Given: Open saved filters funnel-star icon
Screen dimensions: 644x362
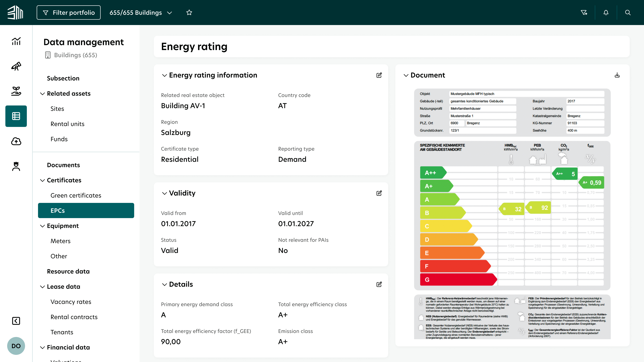Looking at the screenshot, I should (x=584, y=13).
